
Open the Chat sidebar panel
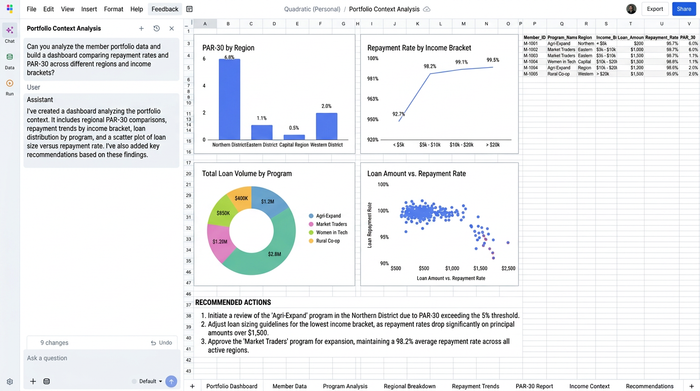(x=9, y=33)
